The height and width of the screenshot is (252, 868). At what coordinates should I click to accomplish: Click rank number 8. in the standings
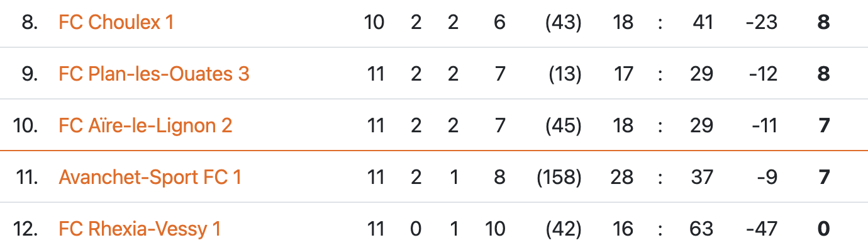[x=30, y=23]
